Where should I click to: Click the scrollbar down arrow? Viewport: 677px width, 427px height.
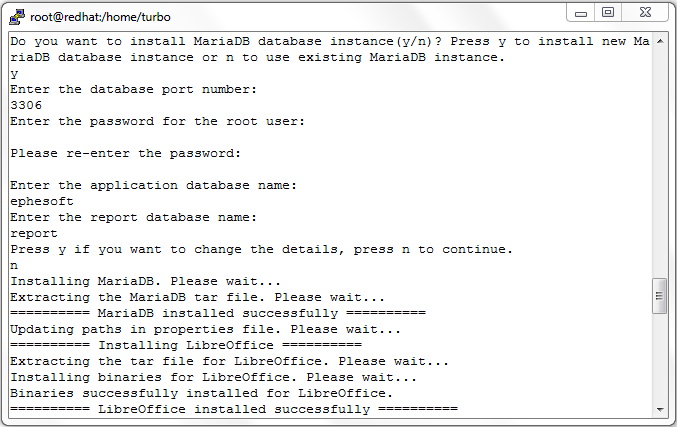click(660, 409)
